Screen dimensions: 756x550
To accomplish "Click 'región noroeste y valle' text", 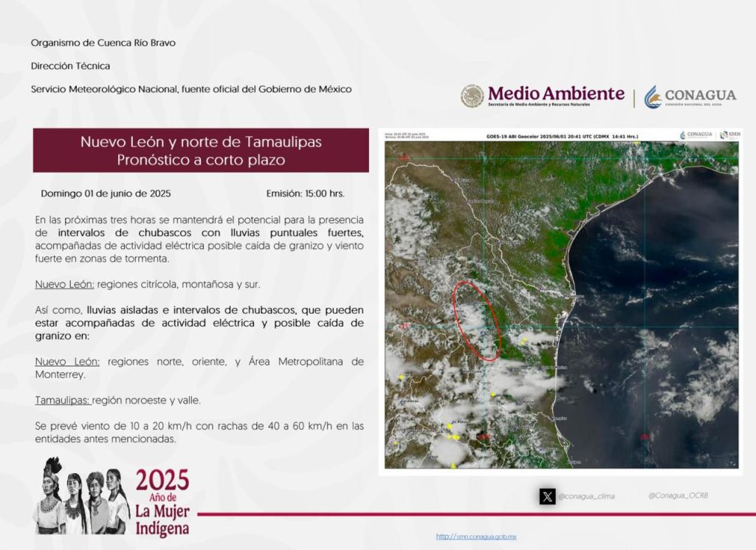I will coord(147,400).
